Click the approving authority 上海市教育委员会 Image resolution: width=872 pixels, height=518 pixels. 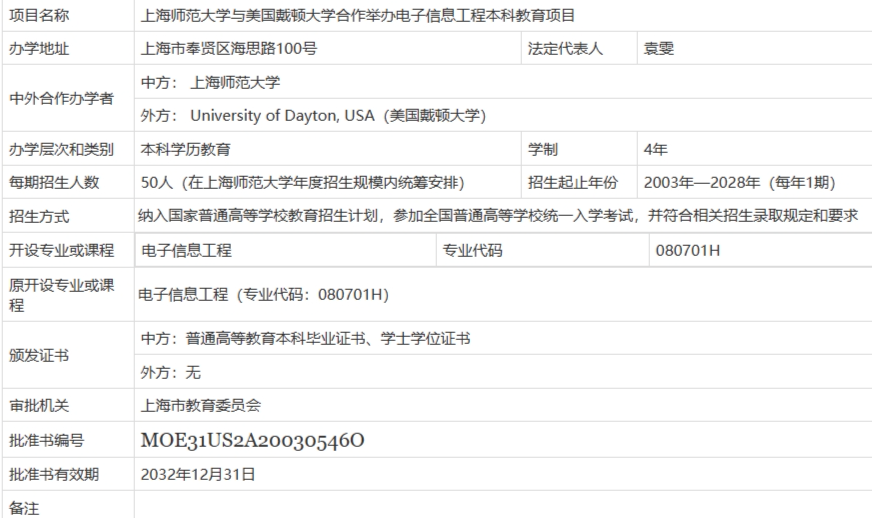point(201,406)
